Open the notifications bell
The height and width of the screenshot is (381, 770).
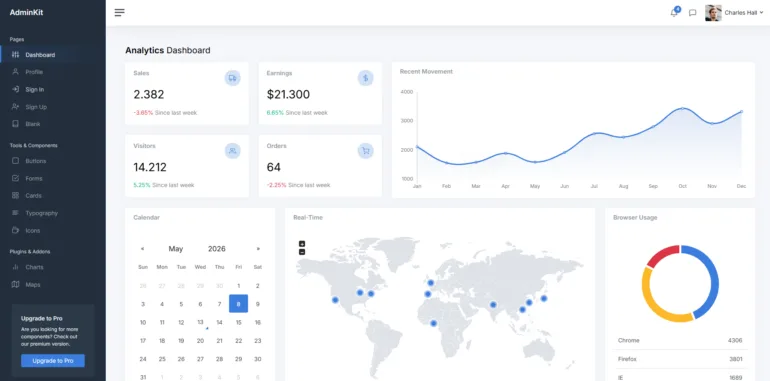click(x=674, y=13)
